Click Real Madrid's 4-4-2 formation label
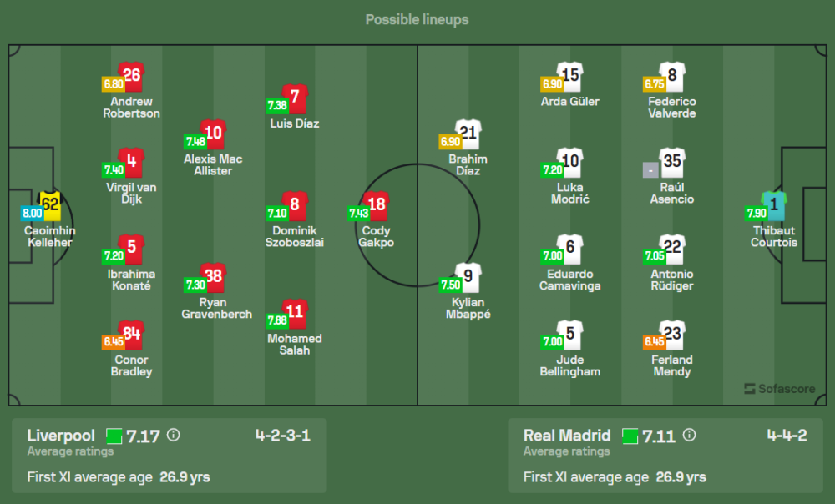The width and height of the screenshot is (835, 504). (x=787, y=435)
